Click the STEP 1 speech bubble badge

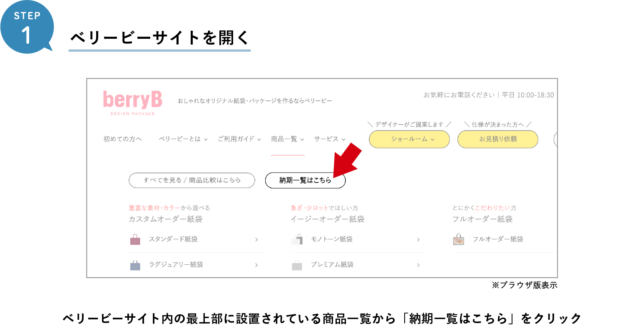click(x=27, y=27)
